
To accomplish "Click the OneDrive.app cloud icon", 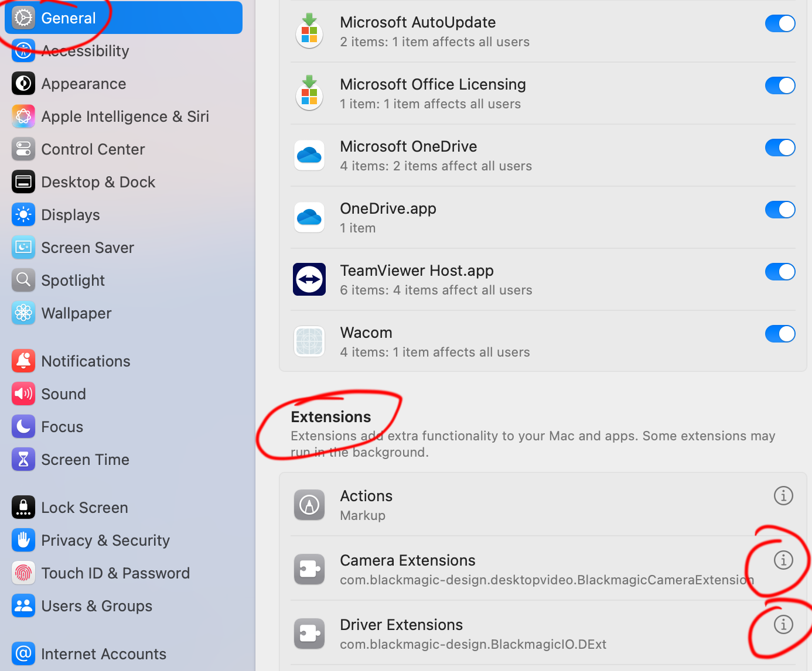I will (309, 217).
